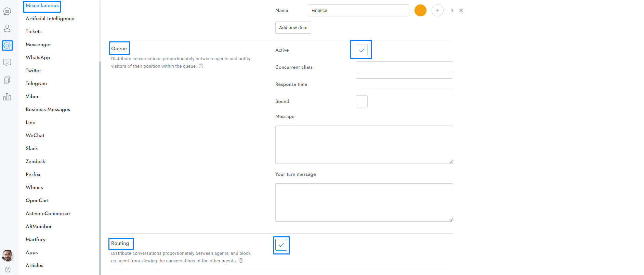Click the plus circle next to Finance
Image resolution: width=644 pixels, height=275 pixels.
[x=437, y=11]
